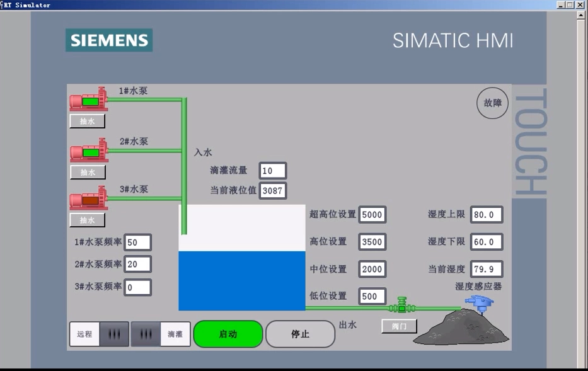Click the 1#水泵 pump icon
588x371 pixels.
coord(88,99)
